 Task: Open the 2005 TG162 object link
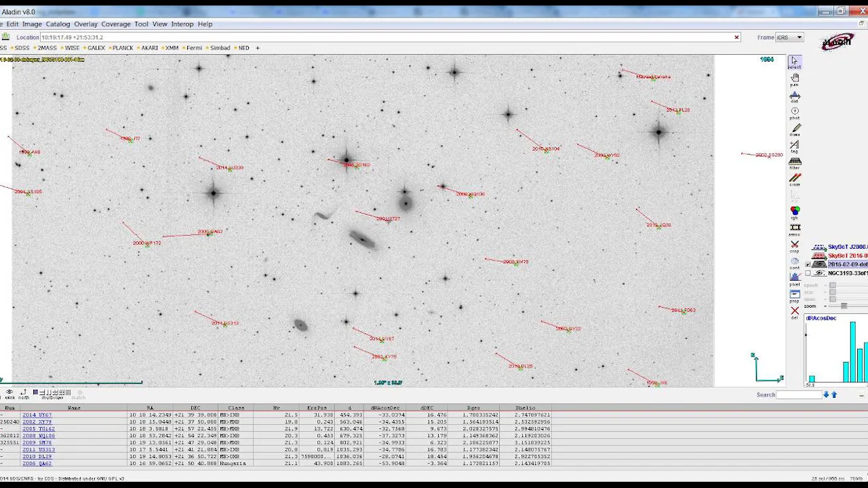point(38,428)
